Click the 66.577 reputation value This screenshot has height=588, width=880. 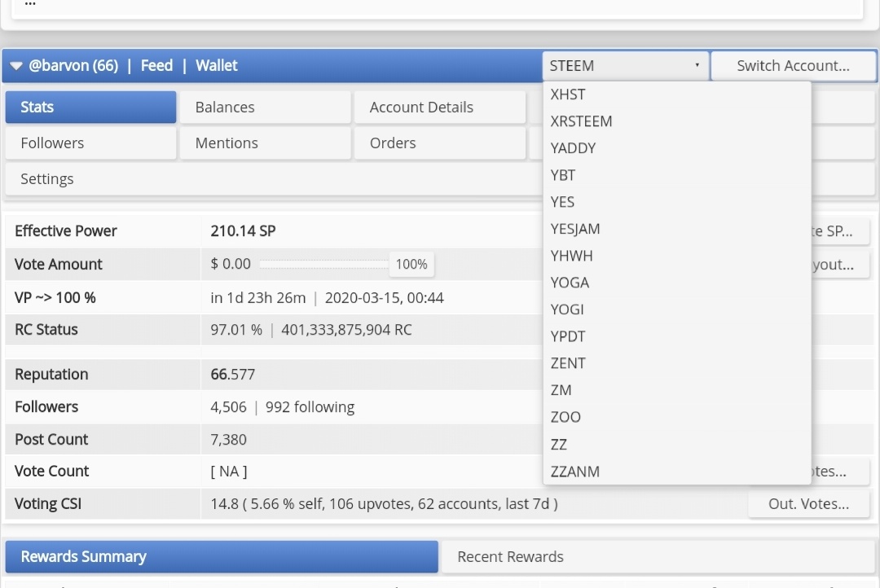click(233, 375)
